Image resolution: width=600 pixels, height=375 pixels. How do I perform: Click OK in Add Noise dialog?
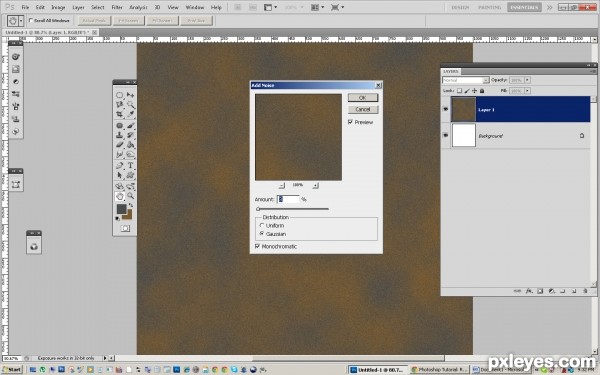[363, 98]
